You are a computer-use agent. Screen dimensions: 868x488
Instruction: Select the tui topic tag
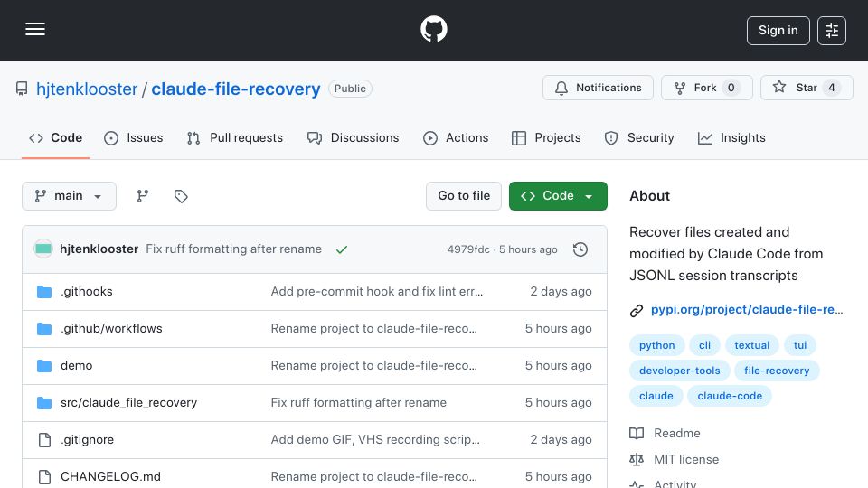point(800,345)
